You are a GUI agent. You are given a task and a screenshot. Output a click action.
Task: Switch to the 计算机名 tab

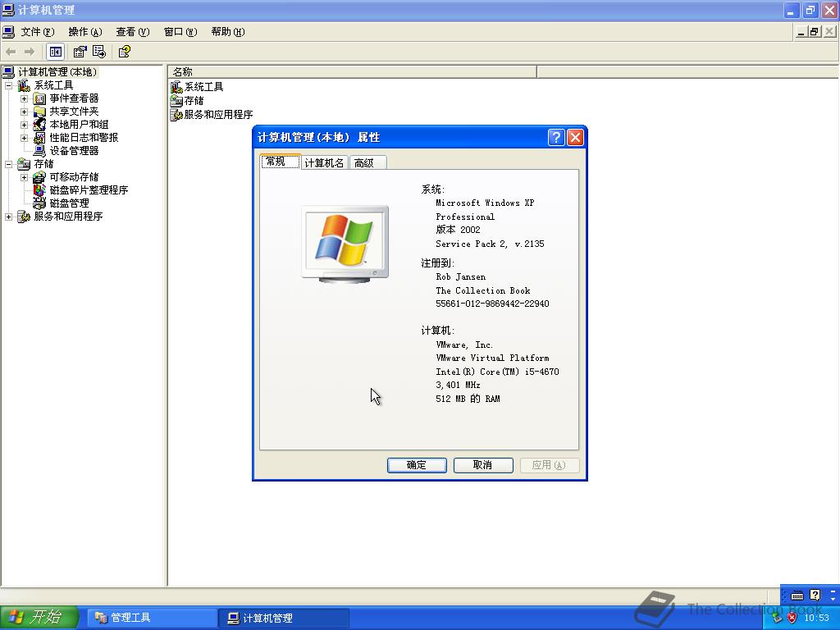[324, 163]
